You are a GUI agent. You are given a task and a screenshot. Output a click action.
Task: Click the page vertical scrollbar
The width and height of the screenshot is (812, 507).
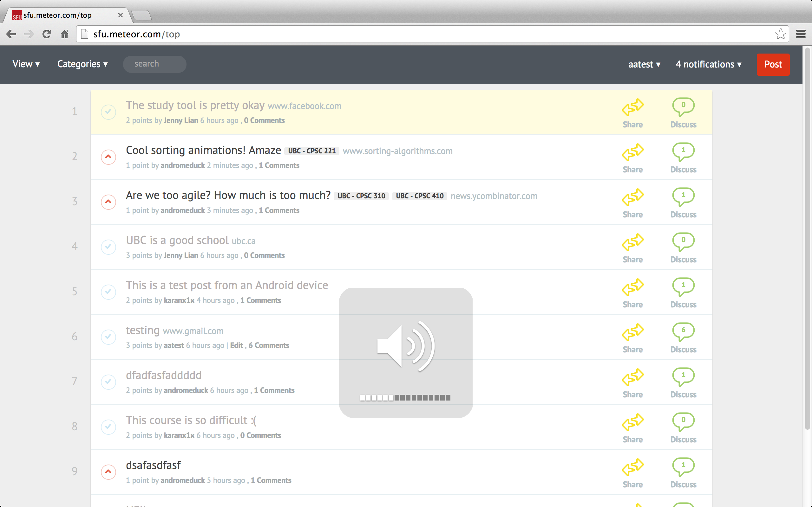(807, 235)
